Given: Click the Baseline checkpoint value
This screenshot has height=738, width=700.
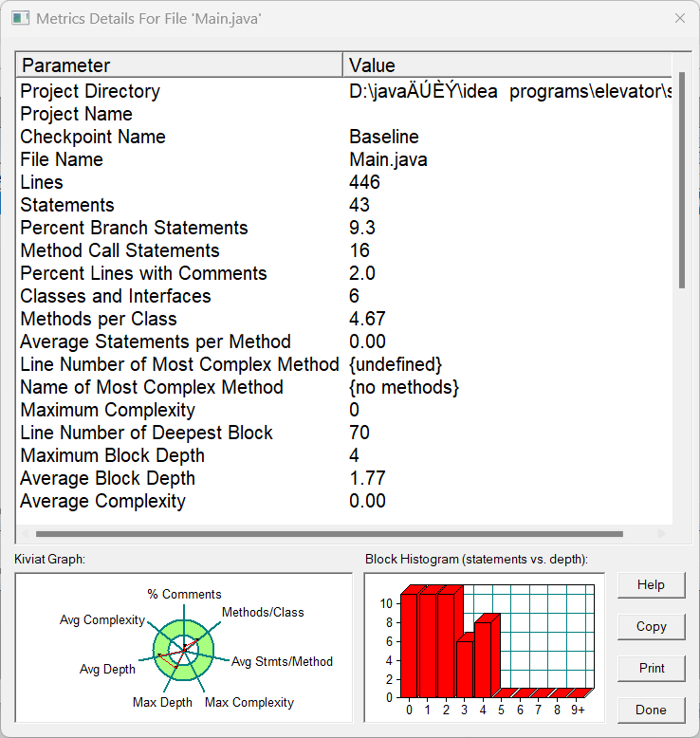Looking at the screenshot, I should (x=383, y=137).
